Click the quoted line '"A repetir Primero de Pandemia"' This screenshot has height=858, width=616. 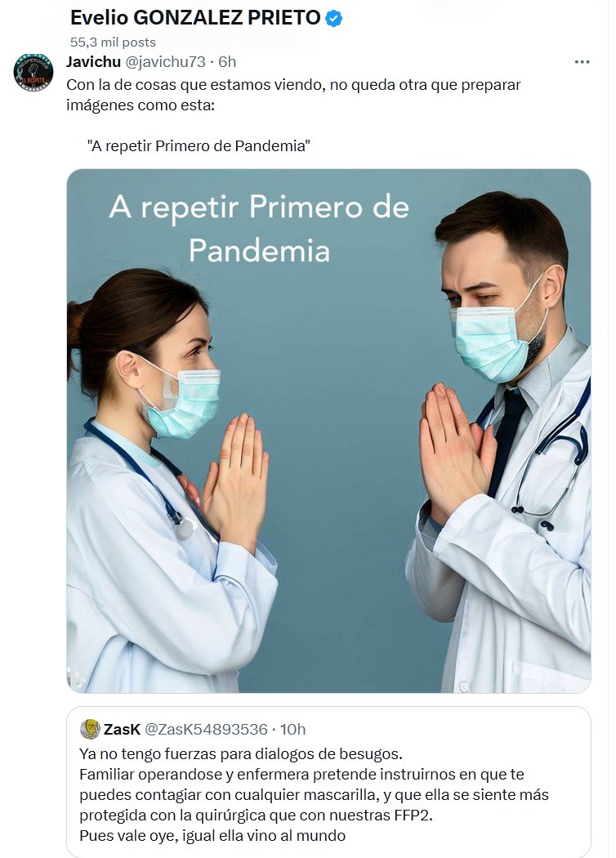(x=199, y=145)
